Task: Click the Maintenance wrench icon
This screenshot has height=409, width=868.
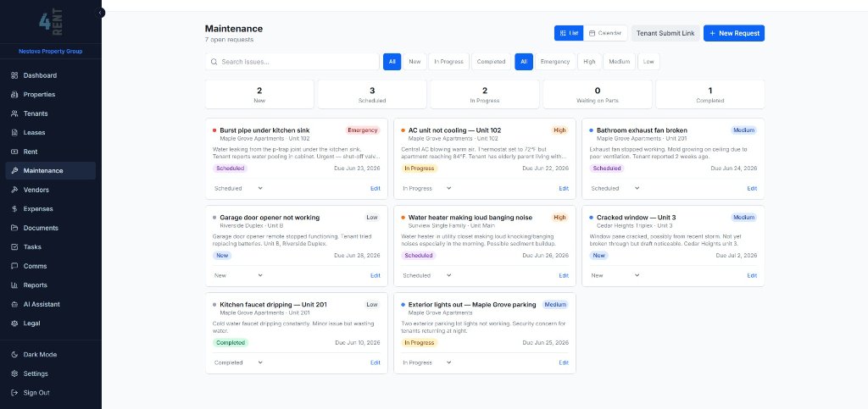Action: click(14, 171)
